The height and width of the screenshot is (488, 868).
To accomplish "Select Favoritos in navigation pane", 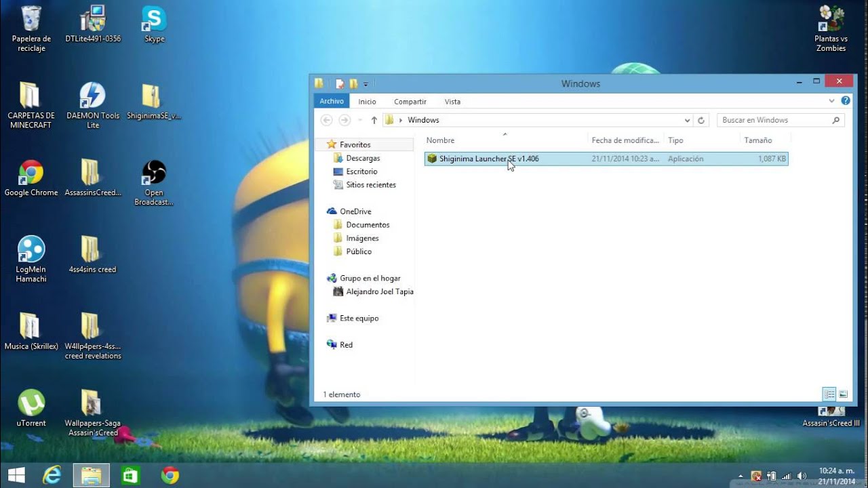I will [x=355, y=144].
